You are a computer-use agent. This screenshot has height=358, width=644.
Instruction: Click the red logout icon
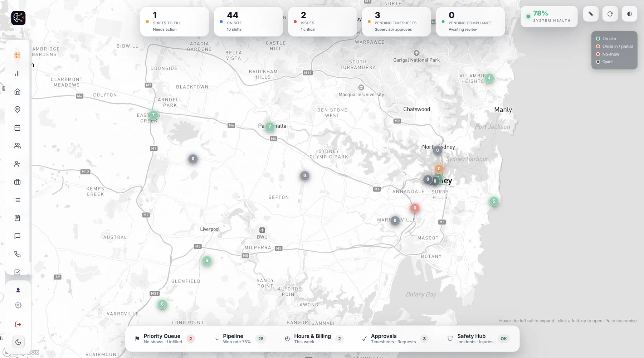(18, 324)
